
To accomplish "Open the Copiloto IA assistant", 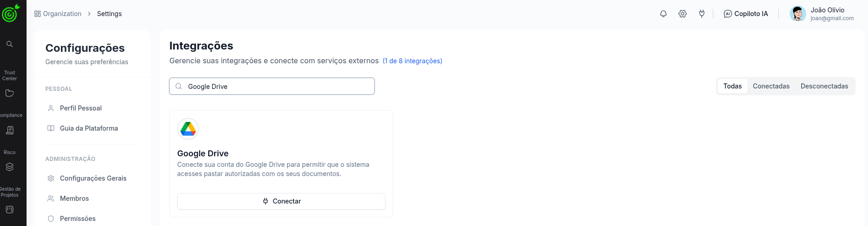I will (x=746, y=14).
